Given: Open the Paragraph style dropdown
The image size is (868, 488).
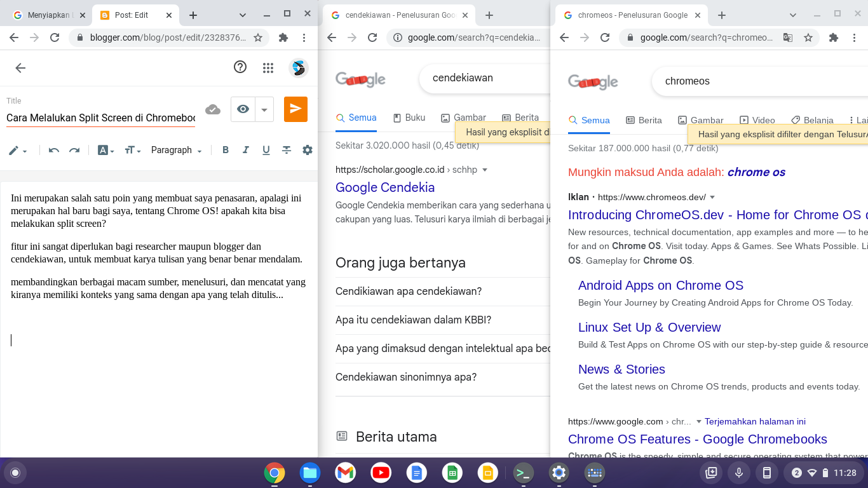Looking at the screenshot, I should pyautogui.click(x=176, y=151).
